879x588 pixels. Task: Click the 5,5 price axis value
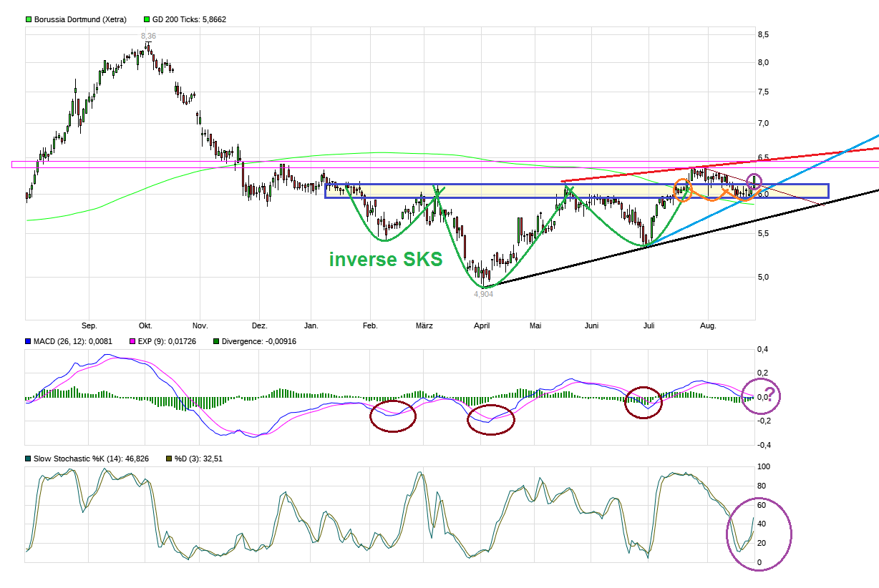click(764, 234)
